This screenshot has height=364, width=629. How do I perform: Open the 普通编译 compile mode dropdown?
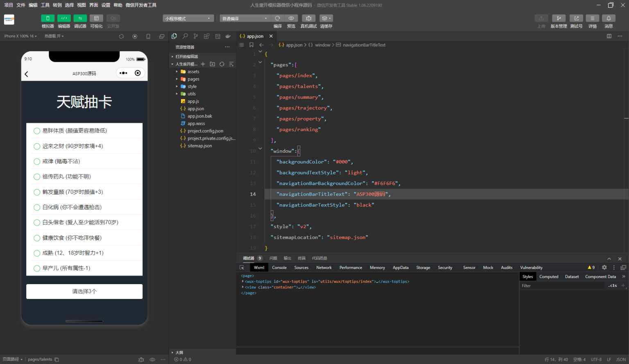pos(245,18)
